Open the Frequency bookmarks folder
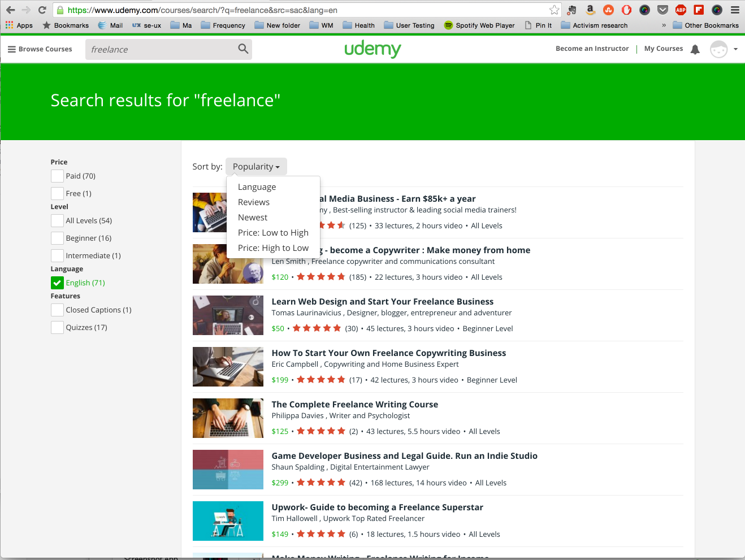 [223, 25]
